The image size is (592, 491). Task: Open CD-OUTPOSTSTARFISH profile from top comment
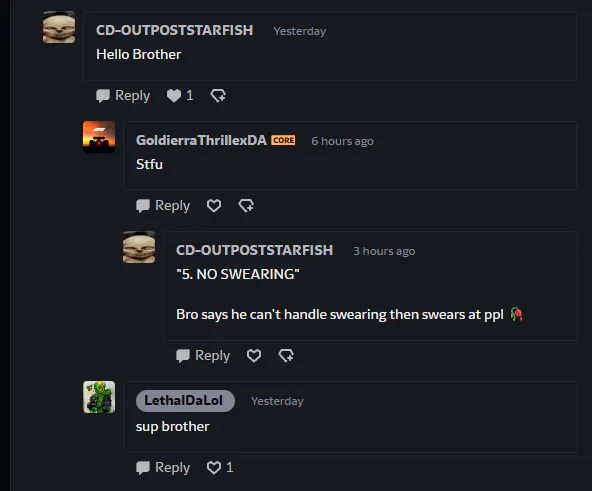coord(174,30)
